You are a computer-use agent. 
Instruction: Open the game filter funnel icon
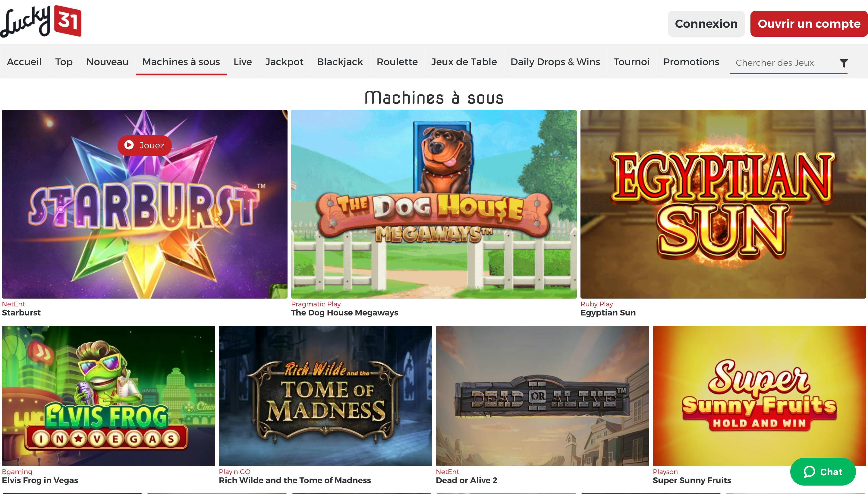[844, 63]
